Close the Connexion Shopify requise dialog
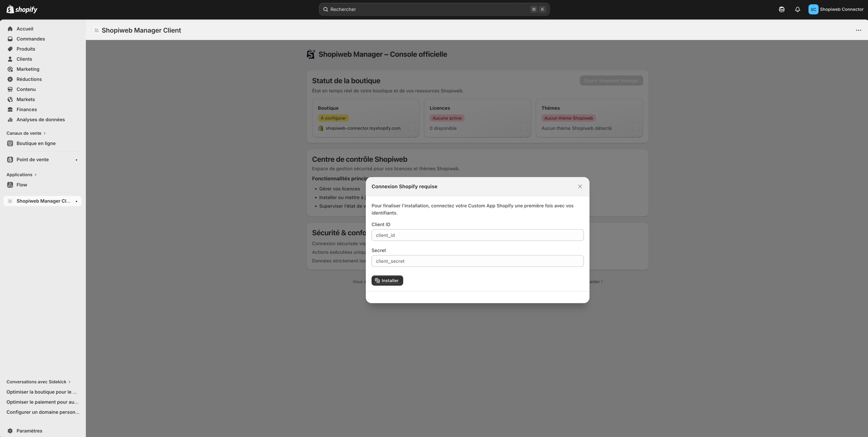This screenshot has width=868, height=437. pyautogui.click(x=580, y=186)
